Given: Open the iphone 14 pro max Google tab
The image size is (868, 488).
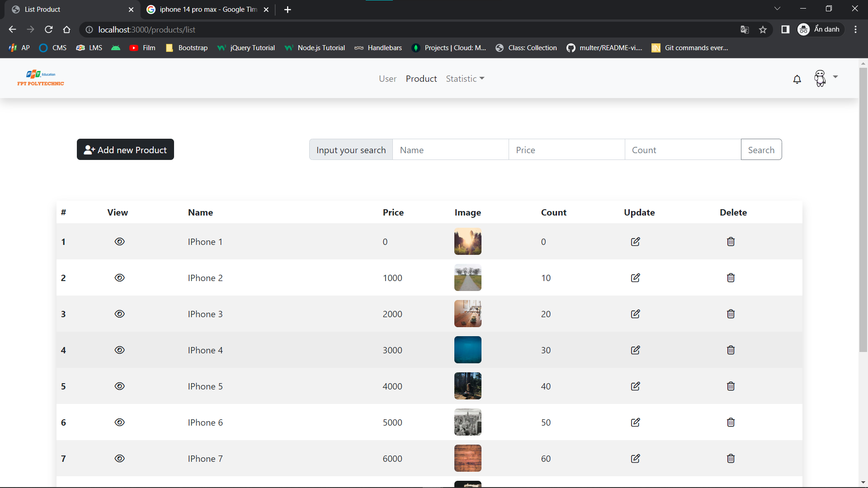Looking at the screenshot, I should point(203,9).
